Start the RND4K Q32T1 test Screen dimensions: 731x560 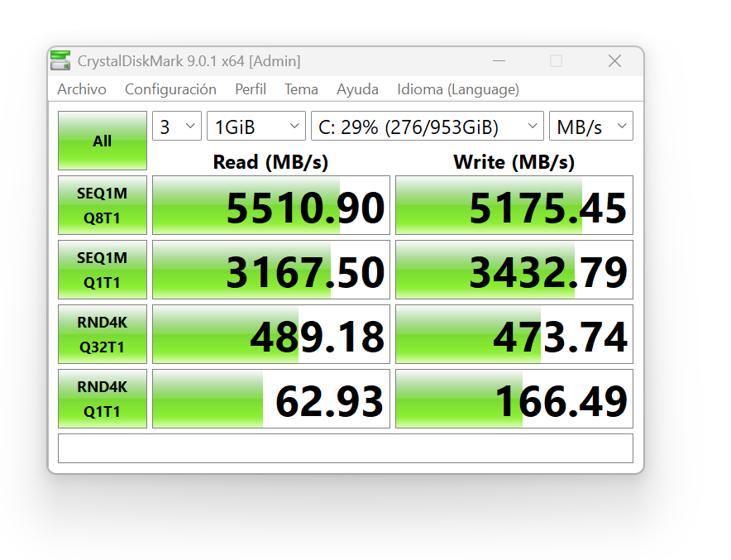[103, 334]
